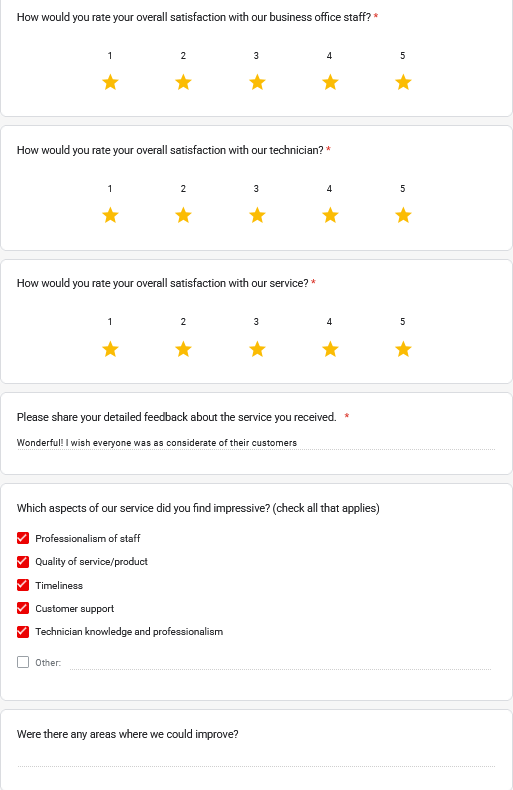Click the areas to improve answer field
The height and width of the screenshot is (790, 513).
256,759
